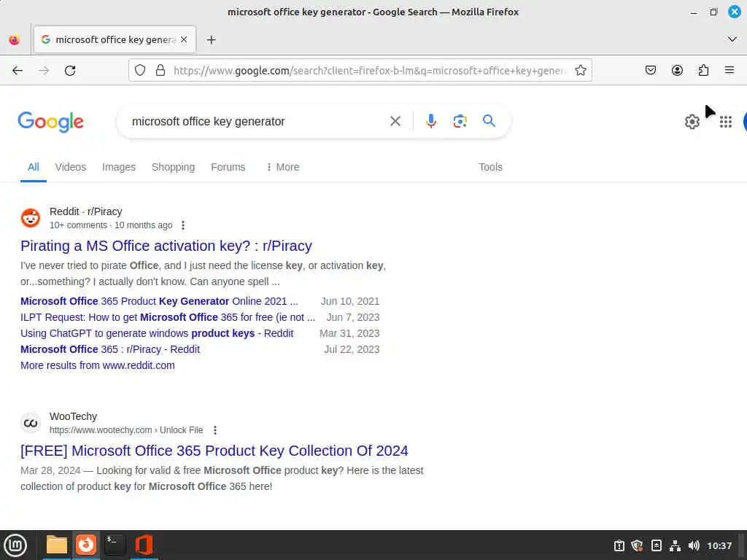This screenshot has width=747, height=560.
Task: Switch to Forums results
Action: tap(228, 167)
